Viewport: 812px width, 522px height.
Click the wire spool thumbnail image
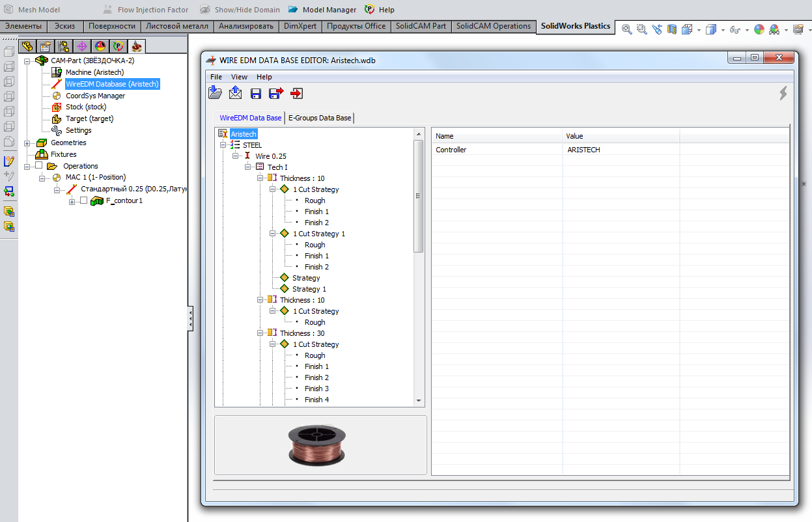coord(317,445)
